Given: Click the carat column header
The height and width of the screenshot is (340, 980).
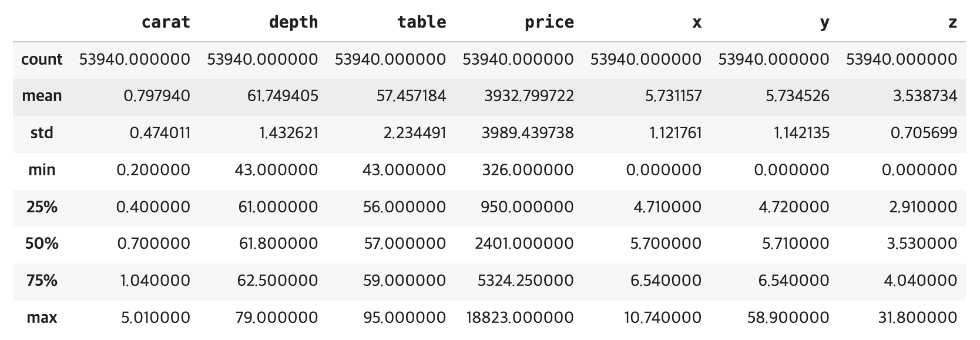Looking at the screenshot, I should click(166, 22).
